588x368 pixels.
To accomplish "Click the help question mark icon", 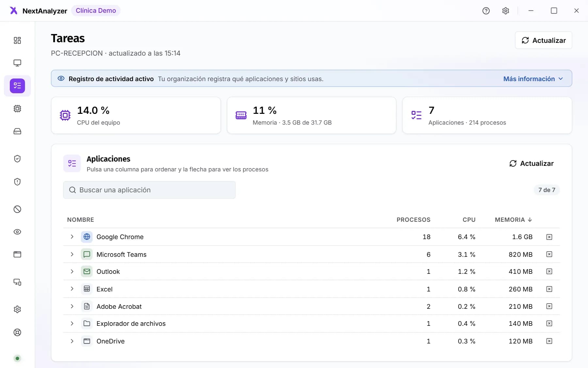I will [x=486, y=11].
